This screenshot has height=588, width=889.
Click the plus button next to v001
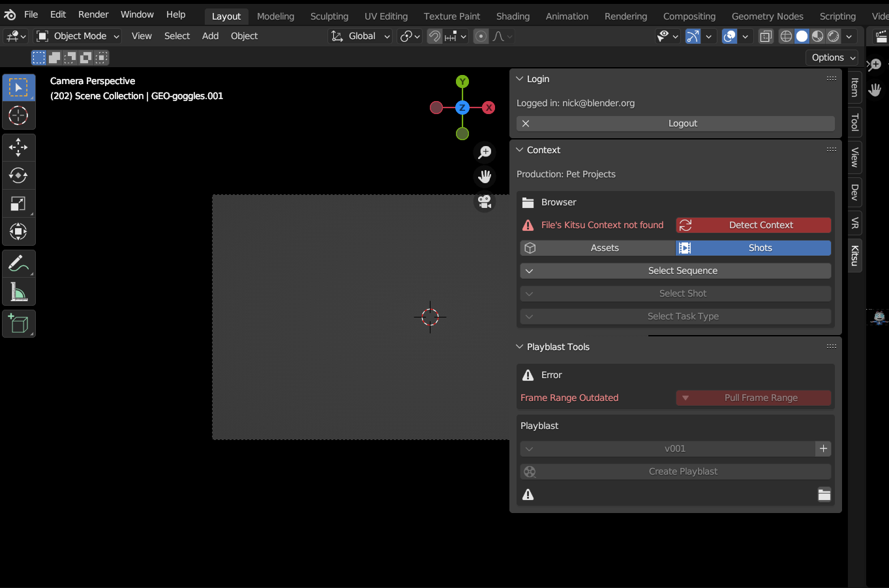(x=823, y=448)
